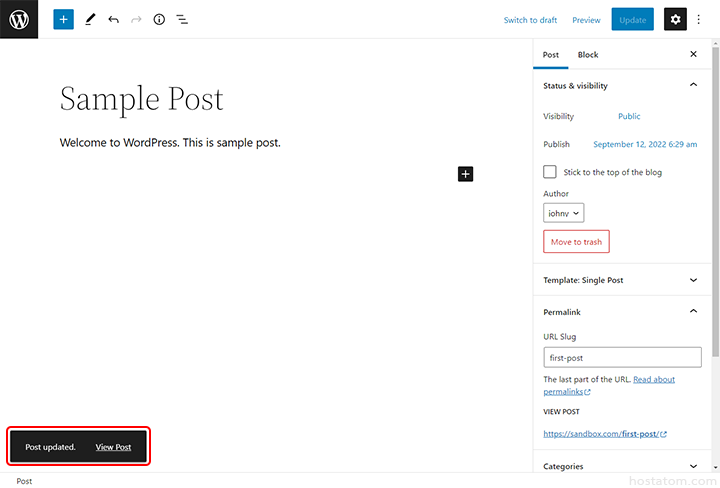The width and height of the screenshot is (720, 488).
Task: Click the sidebar vertical scrollbar
Action: (714, 200)
